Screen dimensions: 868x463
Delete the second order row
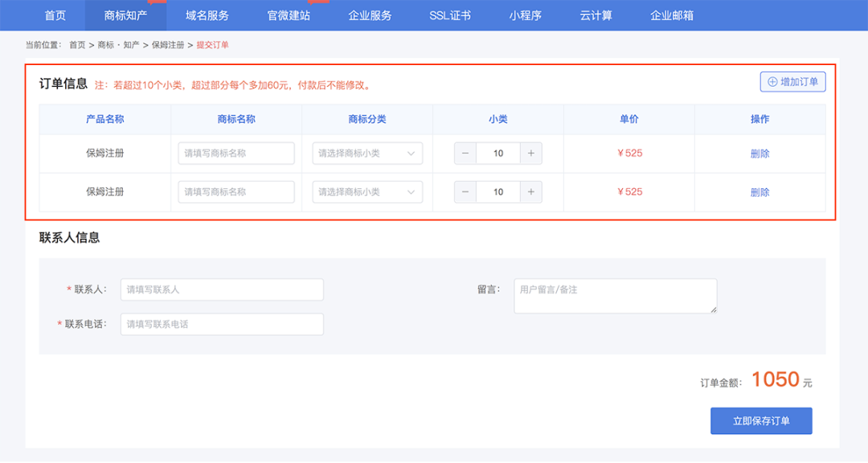pyautogui.click(x=759, y=192)
